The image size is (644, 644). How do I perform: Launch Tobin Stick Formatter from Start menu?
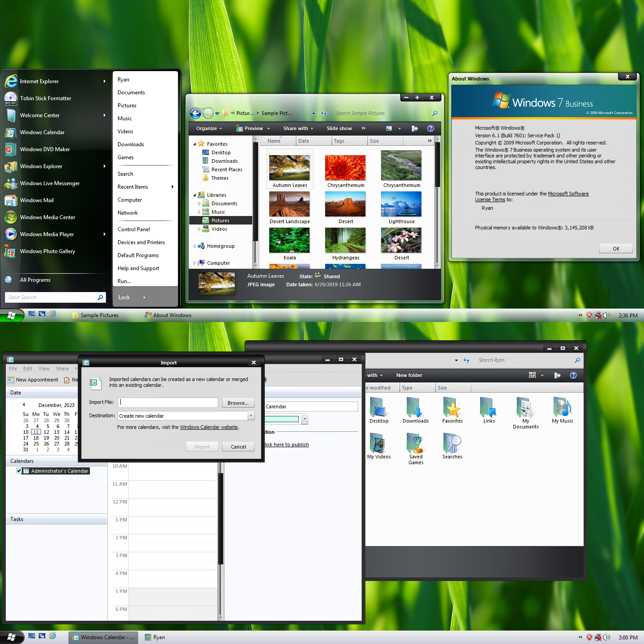(x=55, y=98)
